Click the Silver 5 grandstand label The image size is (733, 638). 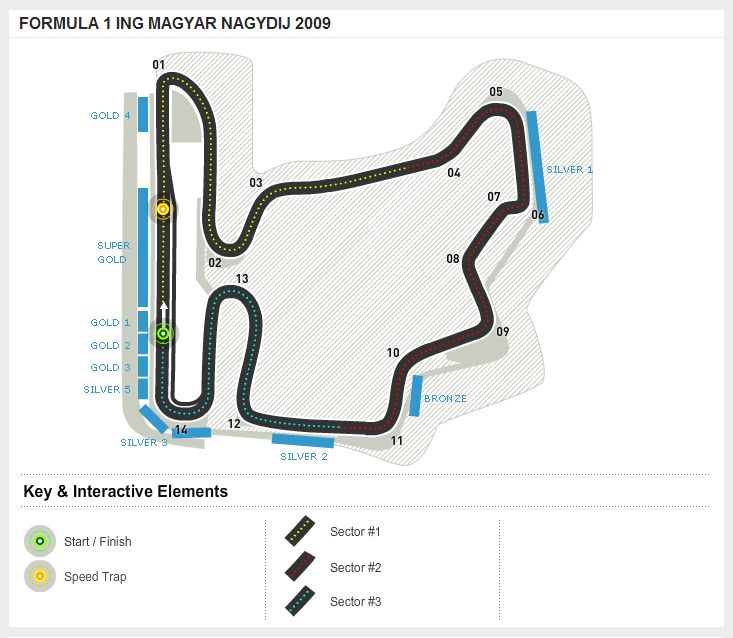[x=108, y=390]
